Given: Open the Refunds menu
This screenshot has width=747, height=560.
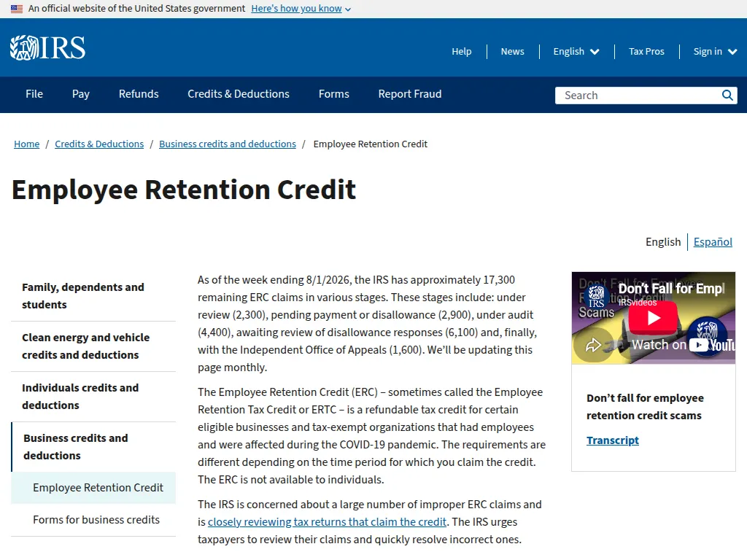Looking at the screenshot, I should pyautogui.click(x=139, y=94).
